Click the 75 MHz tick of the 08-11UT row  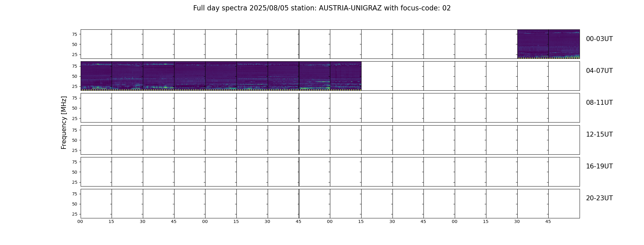[75, 98]
